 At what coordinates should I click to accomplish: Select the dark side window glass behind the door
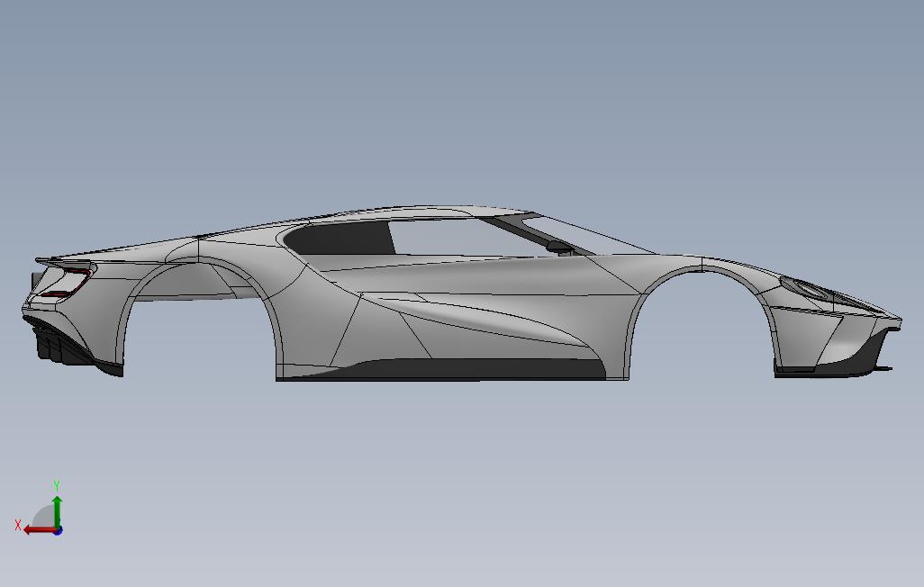click(x=340, y=238)
